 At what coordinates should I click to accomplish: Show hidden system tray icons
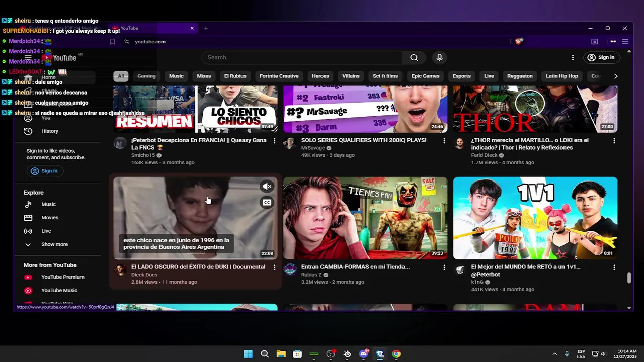click(555, 354)
